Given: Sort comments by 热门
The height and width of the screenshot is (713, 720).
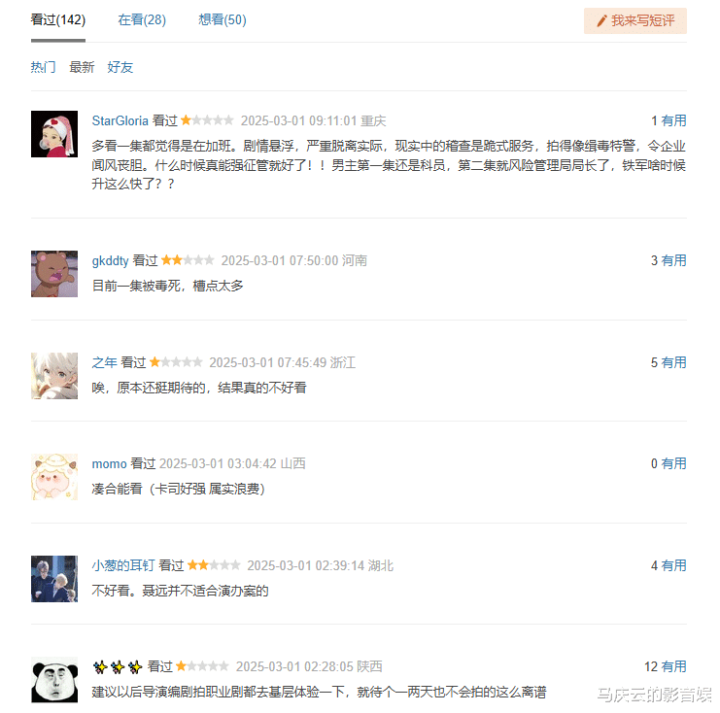Looking at the screenshot, I should click(43, 67).
